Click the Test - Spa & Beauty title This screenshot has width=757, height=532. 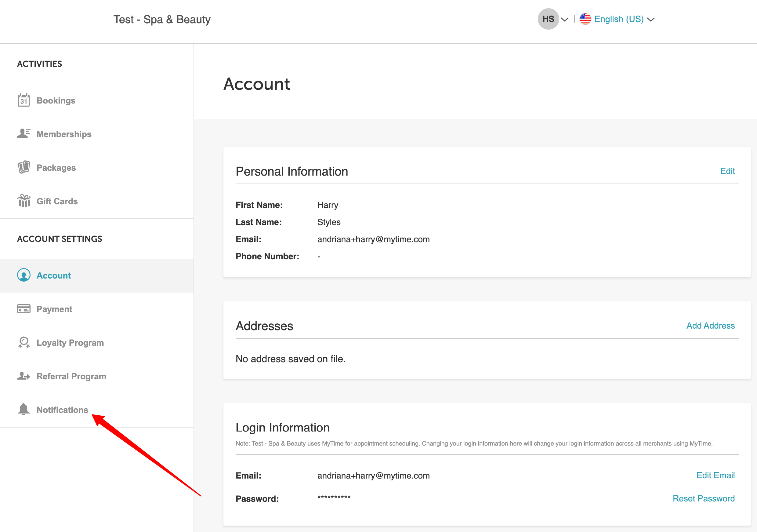(x=162, y=20)
